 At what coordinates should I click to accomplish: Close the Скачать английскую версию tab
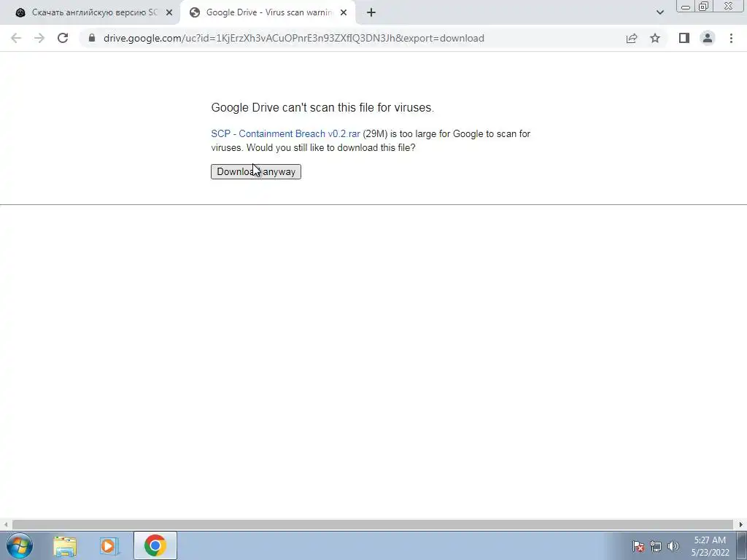(169, 13)
